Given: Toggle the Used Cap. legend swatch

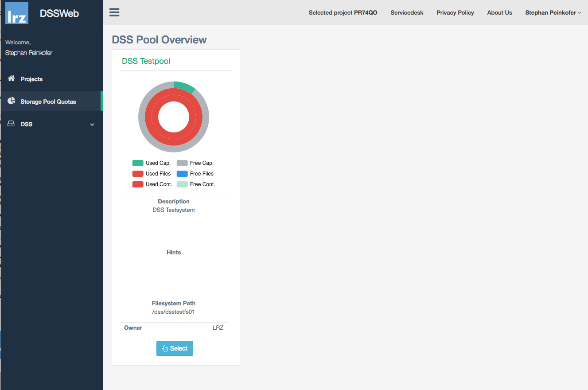Looking at the screenshot, I should coord(138,163).
